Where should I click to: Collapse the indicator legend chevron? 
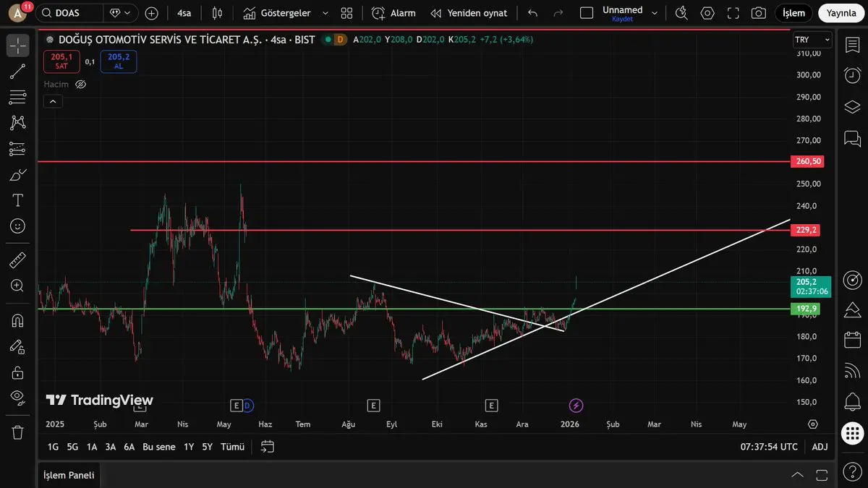[53, 102]
